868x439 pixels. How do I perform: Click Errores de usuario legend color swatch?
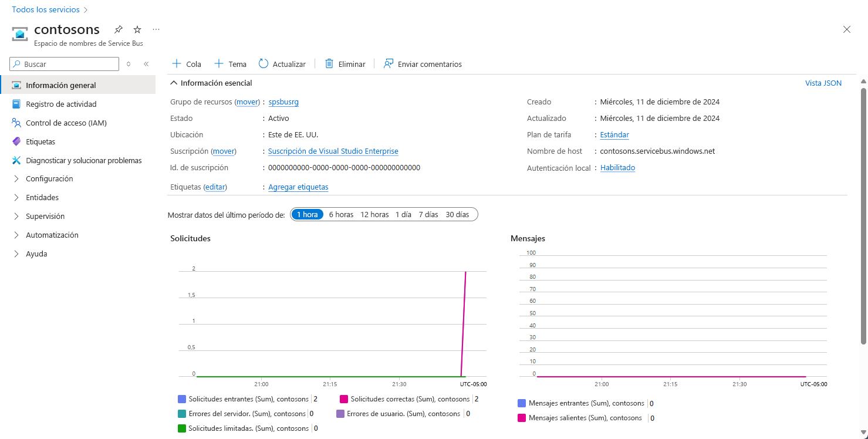pyautogui.click(x=340, y=413)
